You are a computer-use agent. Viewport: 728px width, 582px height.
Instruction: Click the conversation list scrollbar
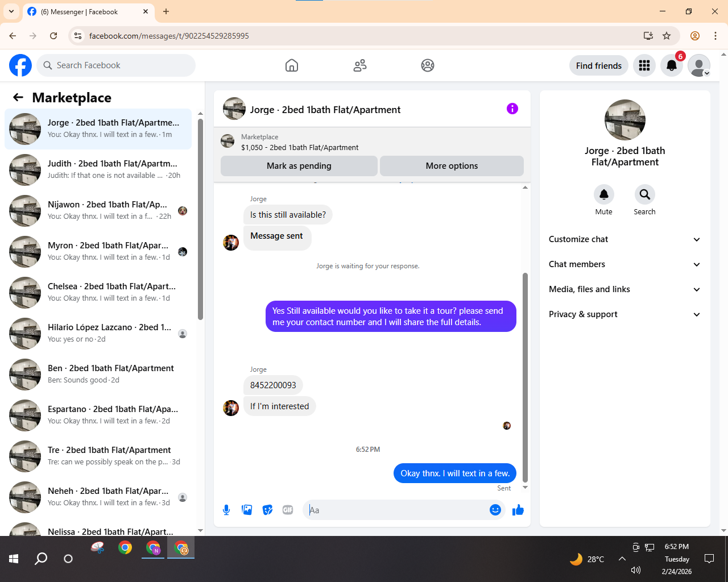pyautogui.click(x=200, y=219)
